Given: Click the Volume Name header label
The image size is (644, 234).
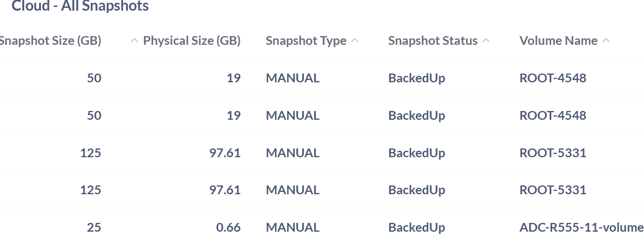Looking at the screenshot, I should click(x=558, y=41).
